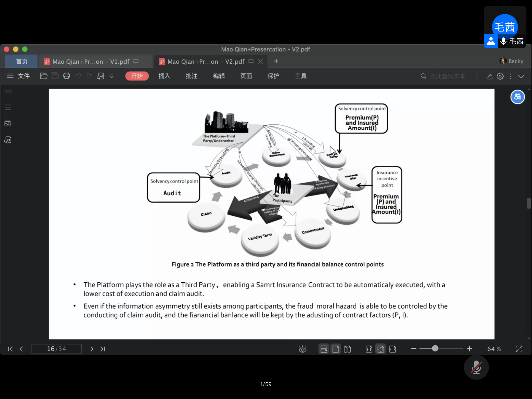Switch to Mao Qian V1.pdf tab
532x399 pixels.
[x=91, y=62]
